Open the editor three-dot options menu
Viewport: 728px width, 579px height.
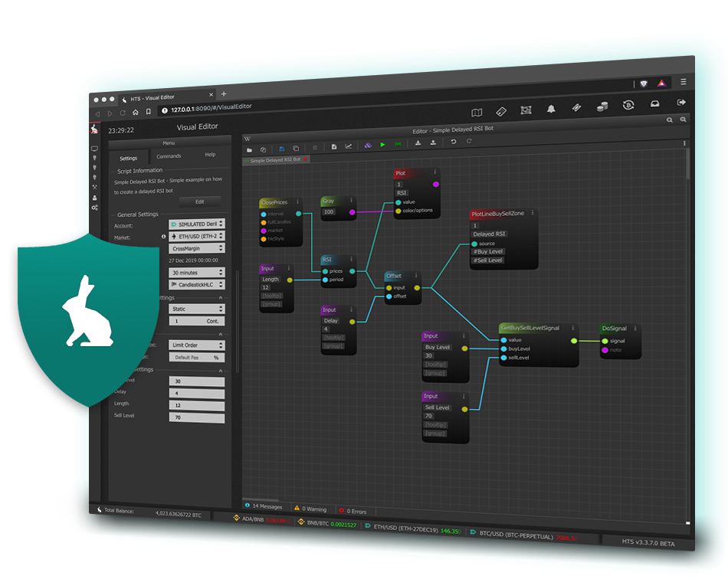coord(684,143)
